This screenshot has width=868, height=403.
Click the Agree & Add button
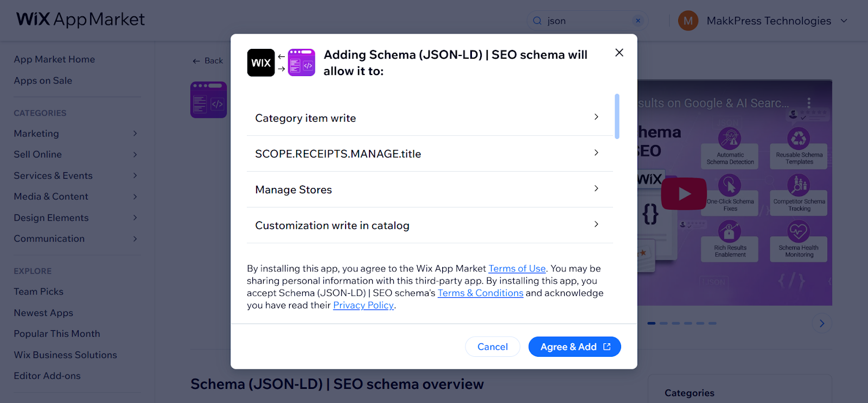tap(575, 347)
